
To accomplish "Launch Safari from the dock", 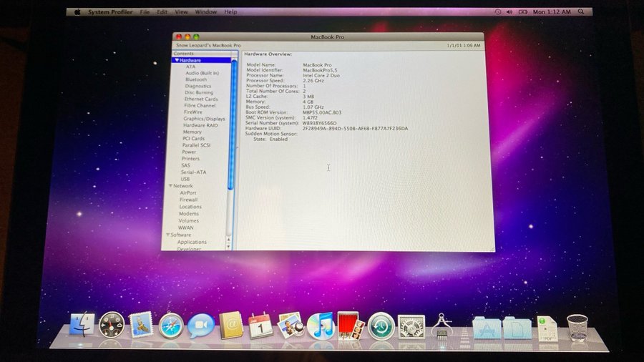I will 172,326.
